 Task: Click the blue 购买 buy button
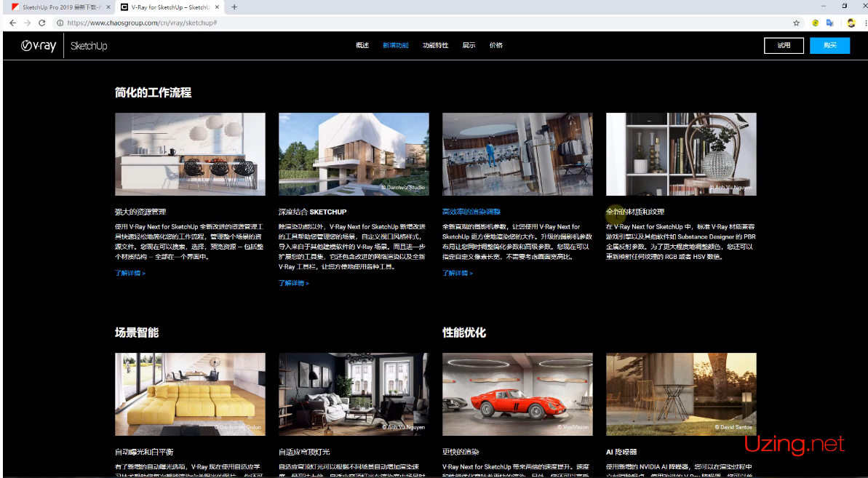coord(830,45)
